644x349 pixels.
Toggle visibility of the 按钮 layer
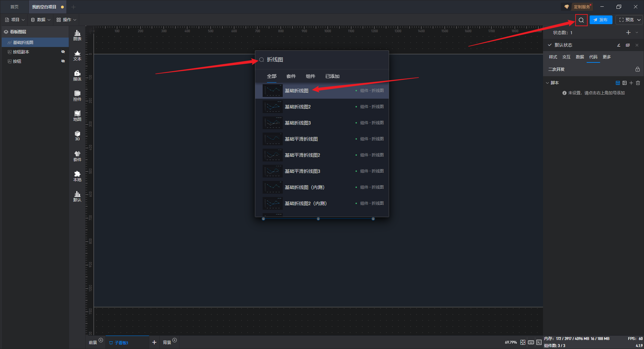coord(63,61)
